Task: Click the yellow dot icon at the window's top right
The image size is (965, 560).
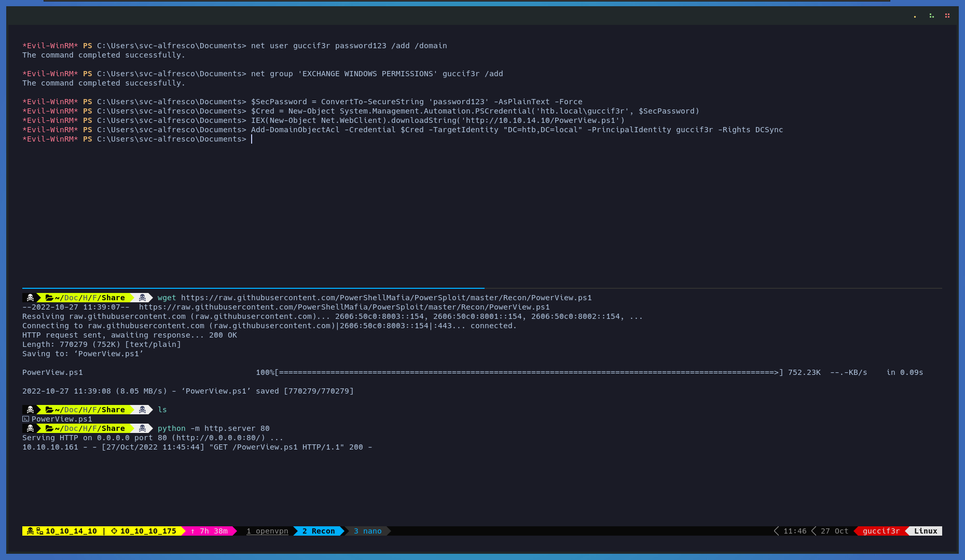Action: 915,17
